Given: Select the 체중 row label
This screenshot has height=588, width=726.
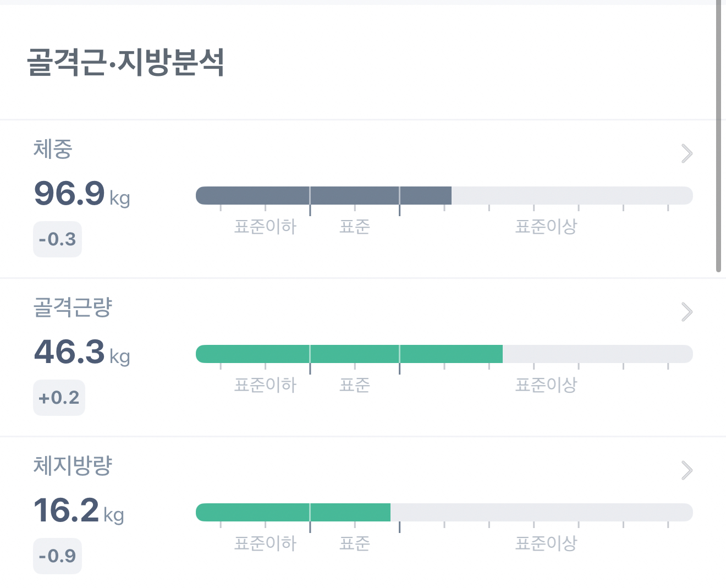Looking at the screenshot, I should (x=53, y=149).
